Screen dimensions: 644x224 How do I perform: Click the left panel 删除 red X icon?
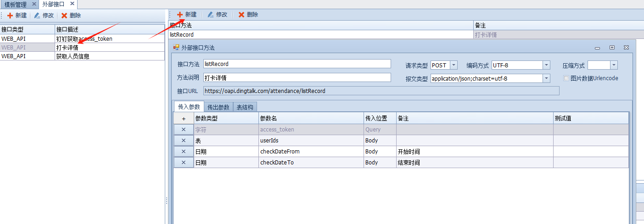coord(64,16)
